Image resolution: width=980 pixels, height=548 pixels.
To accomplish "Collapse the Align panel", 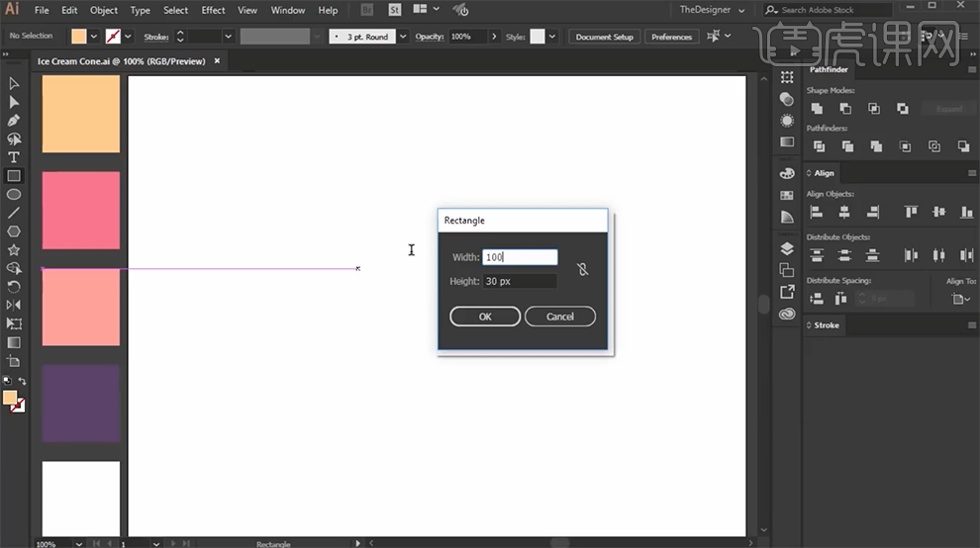I will click(x=809, y=173).
